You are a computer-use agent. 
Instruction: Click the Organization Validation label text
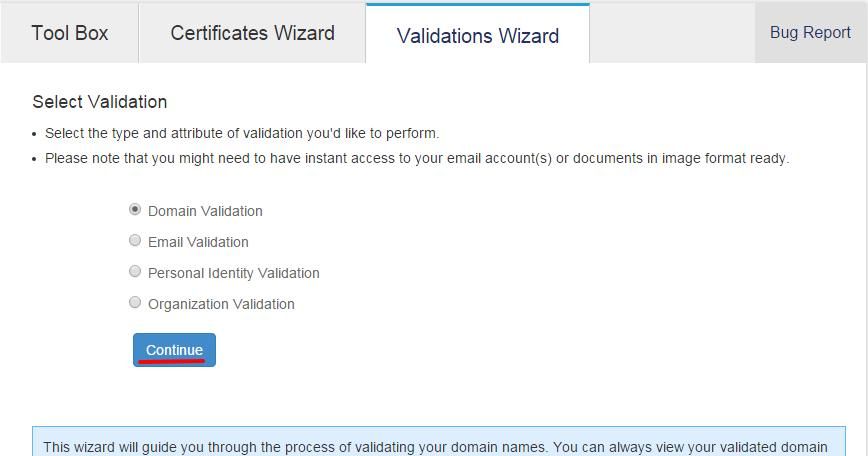coord(221,304)
